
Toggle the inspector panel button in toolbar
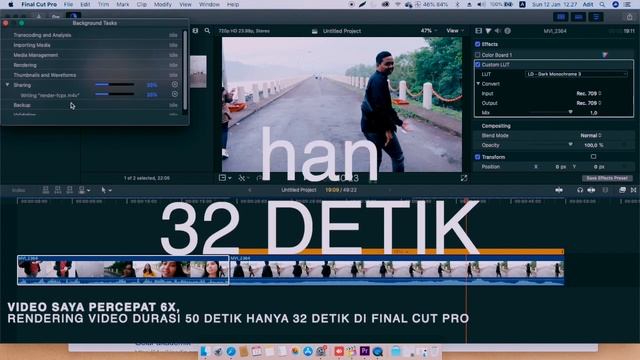(596, 17)
